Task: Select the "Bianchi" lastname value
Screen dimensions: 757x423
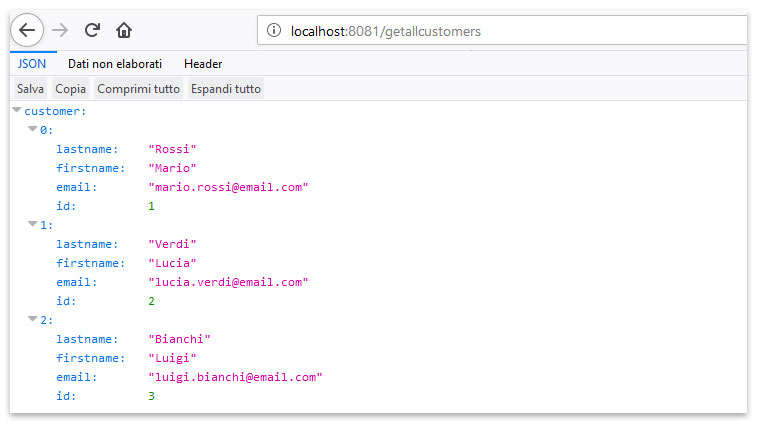Action: click(179, 339)
